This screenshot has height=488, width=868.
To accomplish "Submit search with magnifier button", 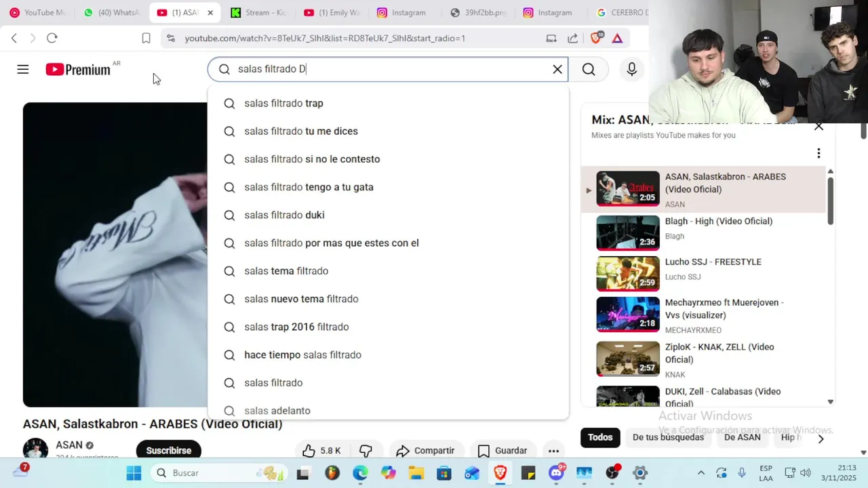I will click(589, 69).
